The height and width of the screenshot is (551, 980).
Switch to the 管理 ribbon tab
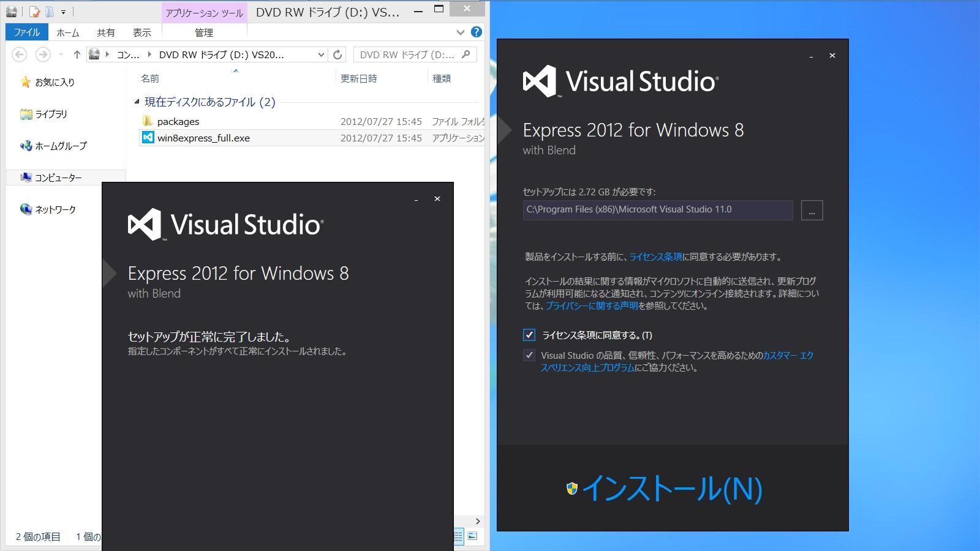click(204, 32)
